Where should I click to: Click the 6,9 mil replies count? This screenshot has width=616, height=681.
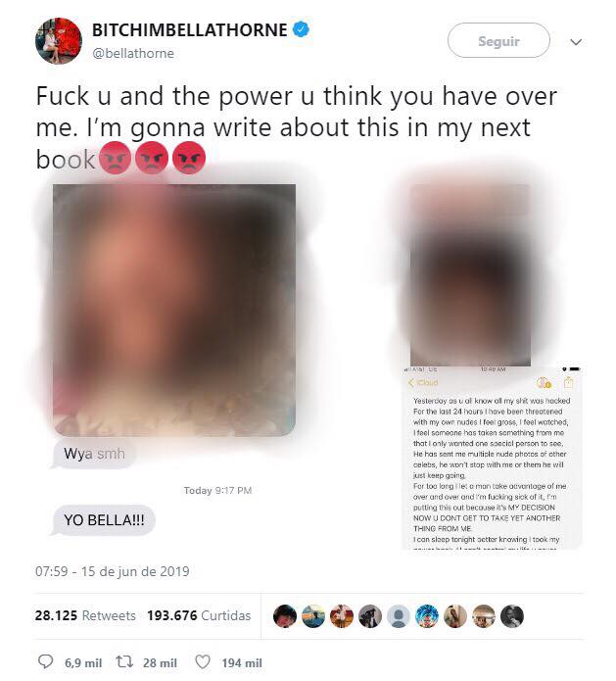83,662
